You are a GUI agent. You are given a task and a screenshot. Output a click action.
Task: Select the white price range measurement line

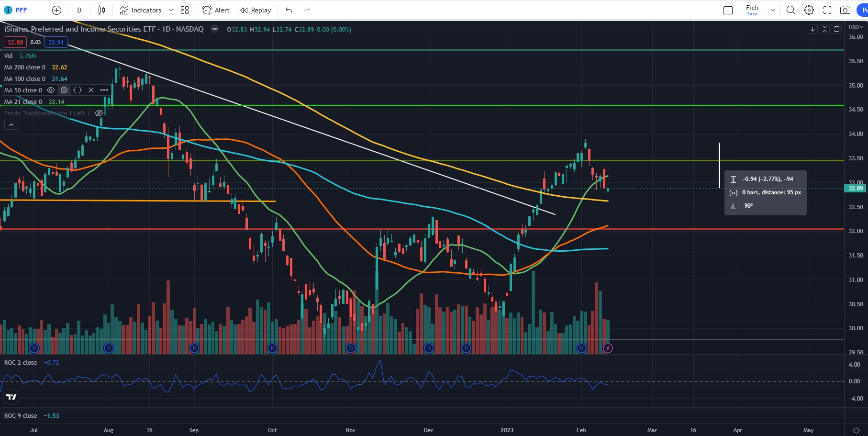tap(719, 165)
